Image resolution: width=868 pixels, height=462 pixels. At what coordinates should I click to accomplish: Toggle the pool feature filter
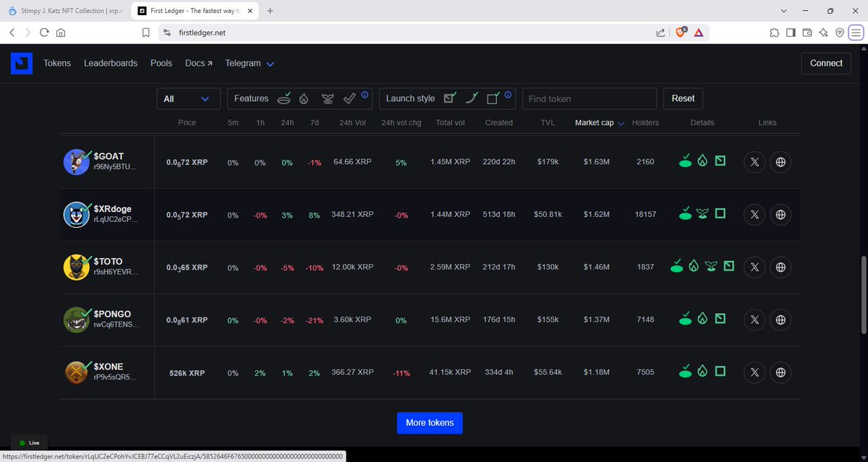point(284,98)
